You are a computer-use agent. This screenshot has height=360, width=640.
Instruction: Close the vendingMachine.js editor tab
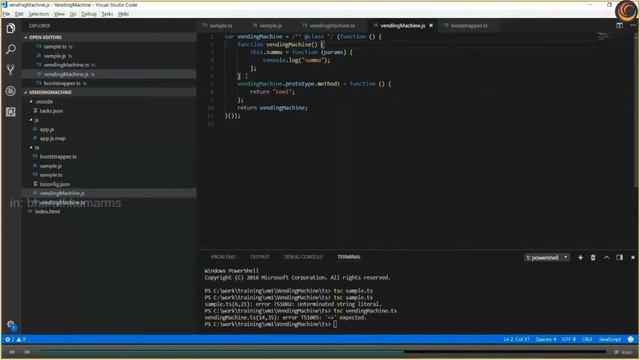pos(431,26)
